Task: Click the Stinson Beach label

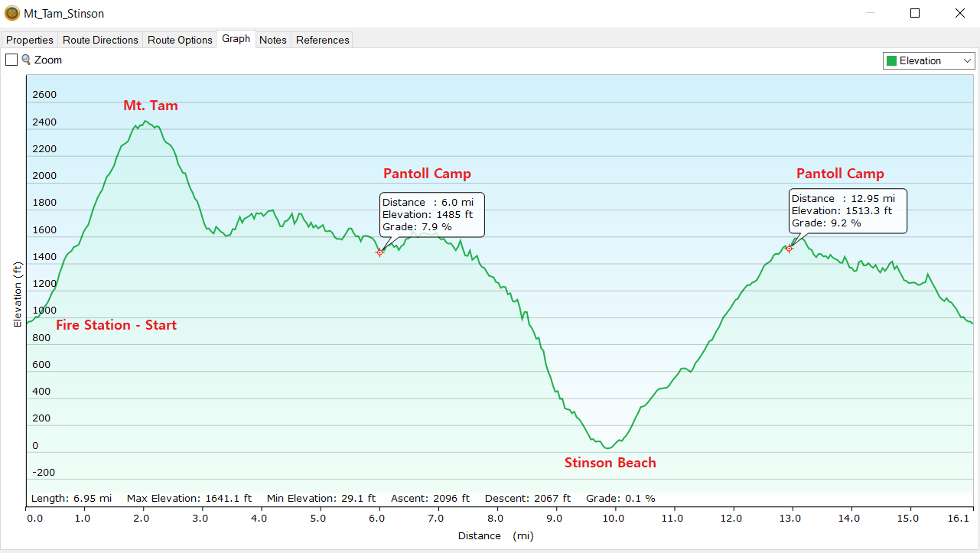Action: 610,463
